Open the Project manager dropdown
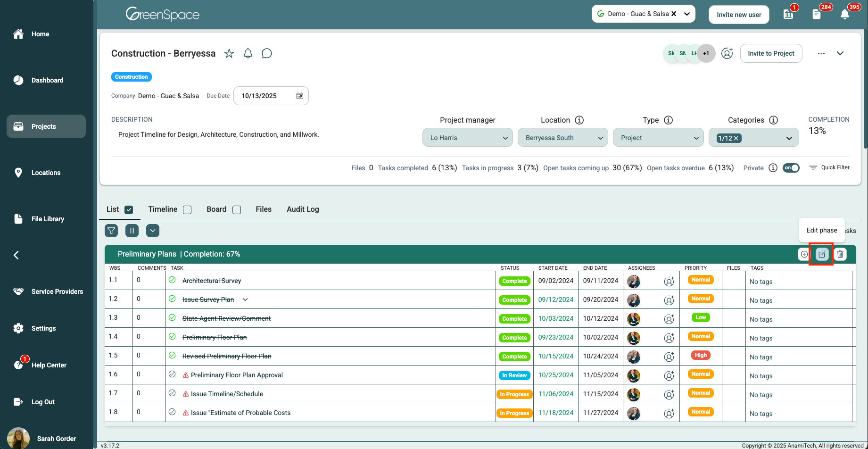This screenshot has width=868, height=449. (467, 138)
